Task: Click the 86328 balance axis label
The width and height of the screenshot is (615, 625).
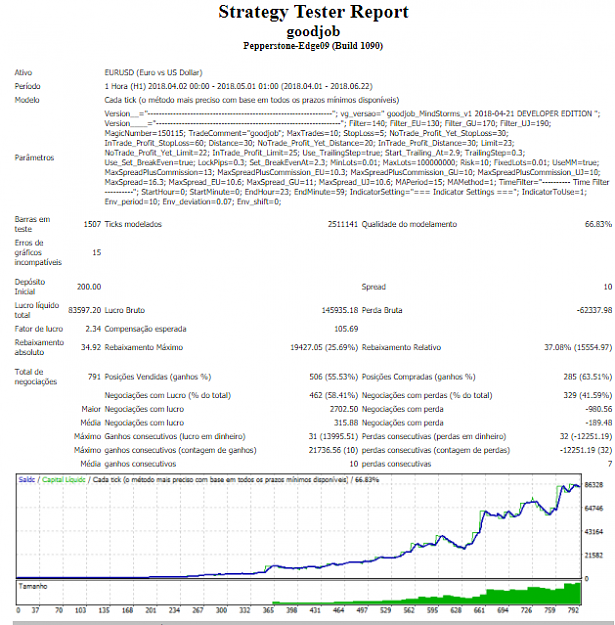Action: (593, 485)
